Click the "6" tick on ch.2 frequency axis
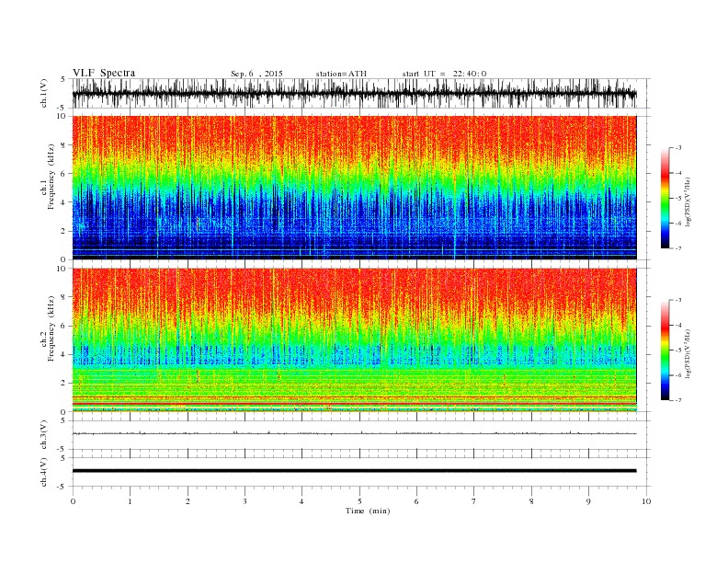This screenshot has width=728, height=563. (63, 326)
